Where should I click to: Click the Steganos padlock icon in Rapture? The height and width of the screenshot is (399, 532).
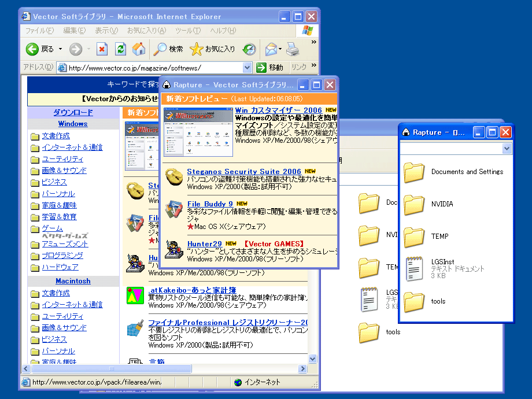click(174, 176)
